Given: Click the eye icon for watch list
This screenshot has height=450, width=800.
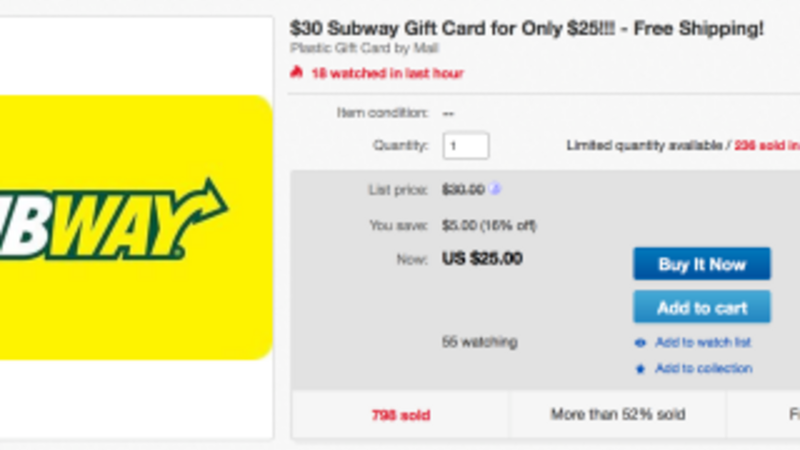Looking at the screenshot, I should coord(640,343).
